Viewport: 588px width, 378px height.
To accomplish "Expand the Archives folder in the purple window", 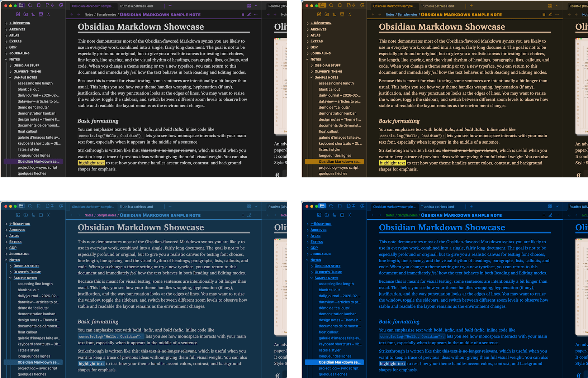I will coord(6,29).
